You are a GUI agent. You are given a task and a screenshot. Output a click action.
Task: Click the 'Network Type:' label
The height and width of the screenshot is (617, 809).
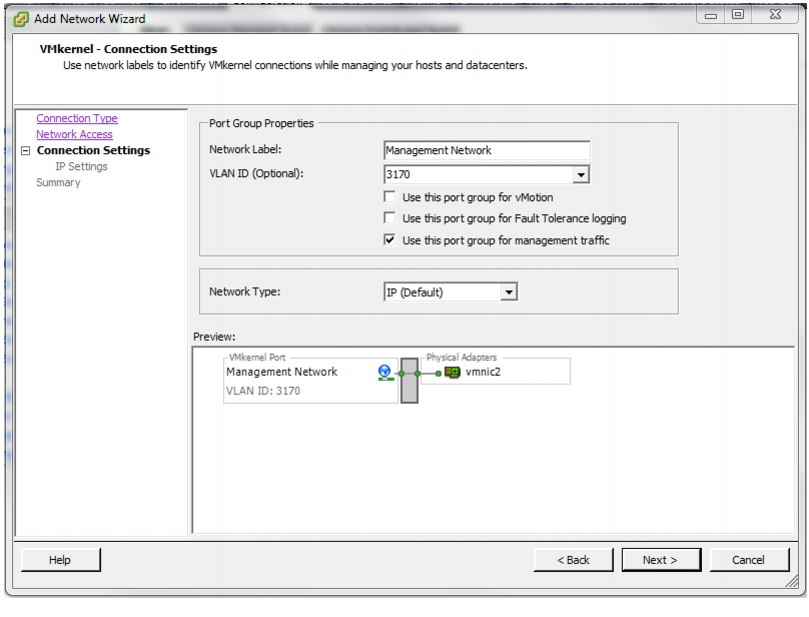(245, 291)
